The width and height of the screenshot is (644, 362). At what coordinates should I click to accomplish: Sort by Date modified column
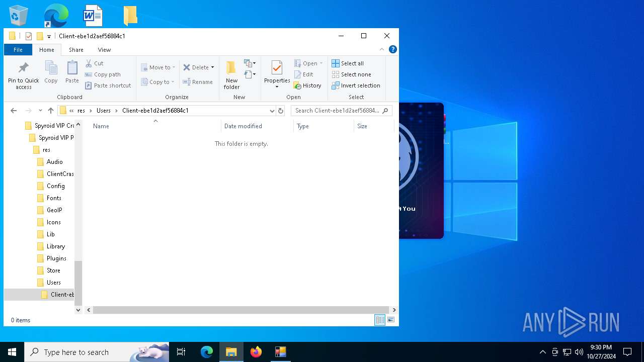[x=257, y=126]
